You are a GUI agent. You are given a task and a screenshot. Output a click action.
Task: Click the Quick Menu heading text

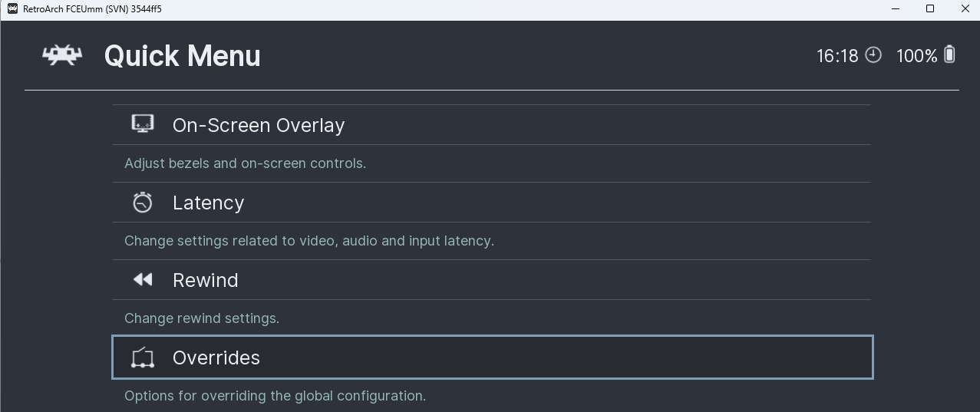[x=182, y=56]
